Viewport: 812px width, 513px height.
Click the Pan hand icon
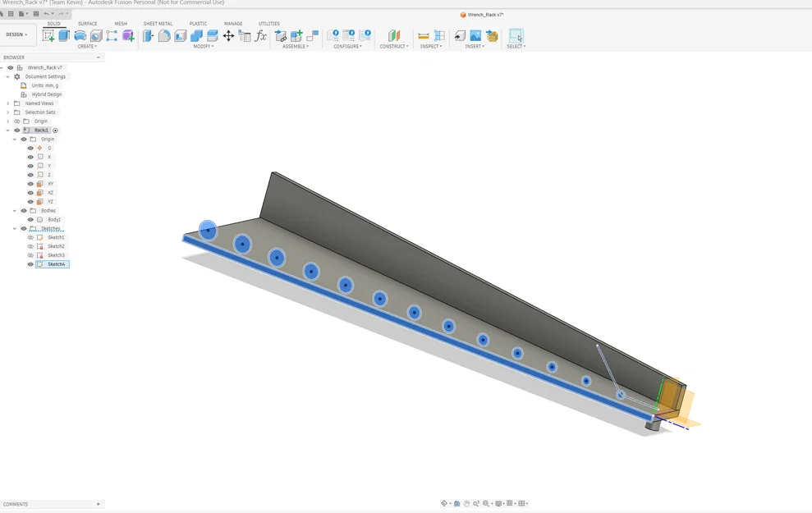click(466, 503)
